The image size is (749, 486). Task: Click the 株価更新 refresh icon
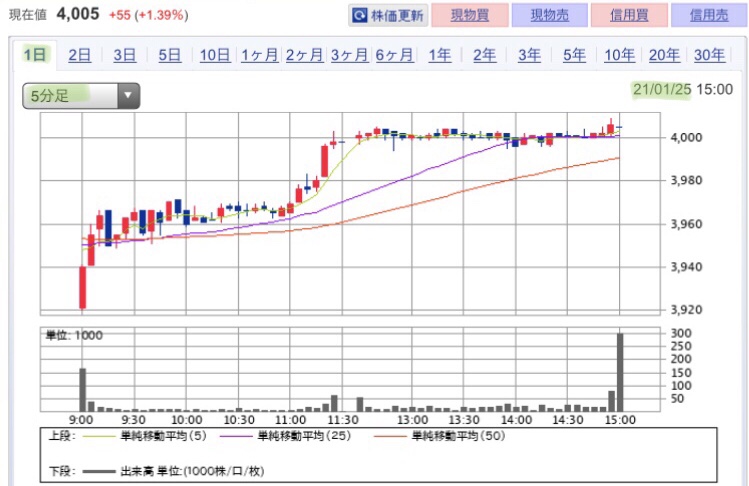[x=359, y=16]
